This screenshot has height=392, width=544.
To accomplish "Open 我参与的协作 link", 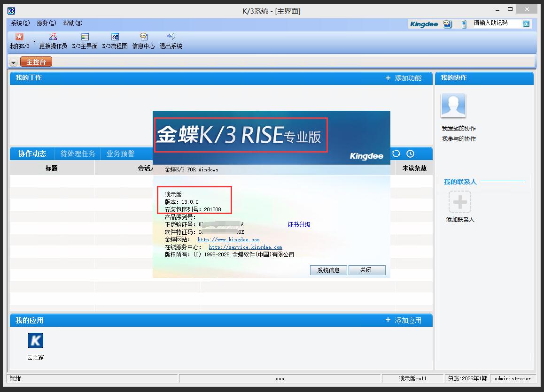I will tap(459, 139).
